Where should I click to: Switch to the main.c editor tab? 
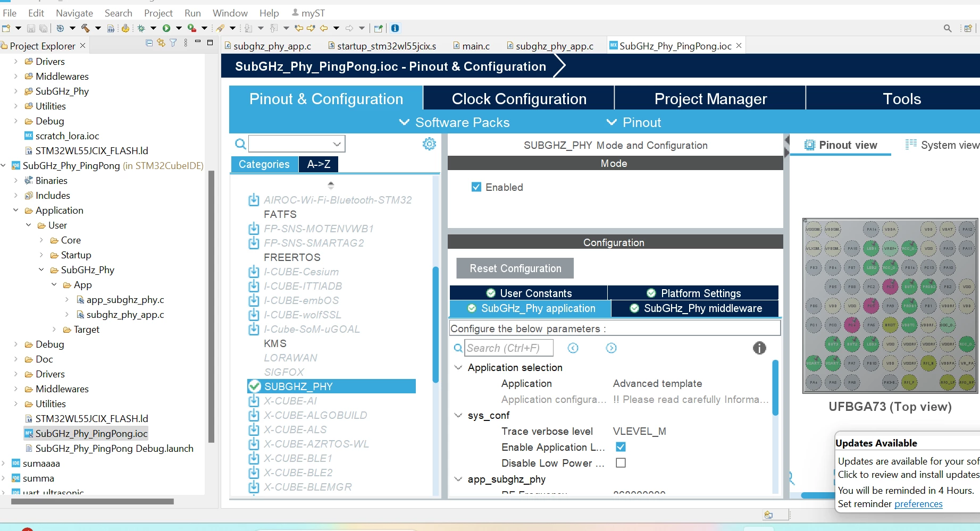pos(471,46)
